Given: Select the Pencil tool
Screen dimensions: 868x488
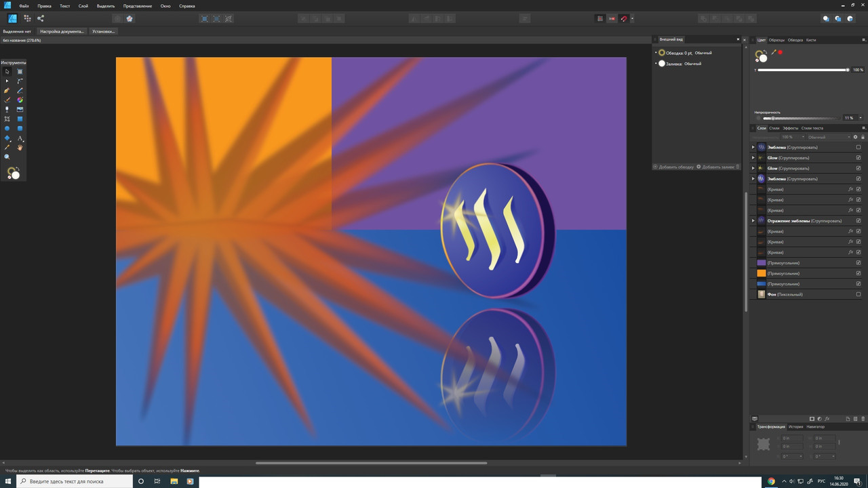Looking at the screenshot, I should point(20,91).
